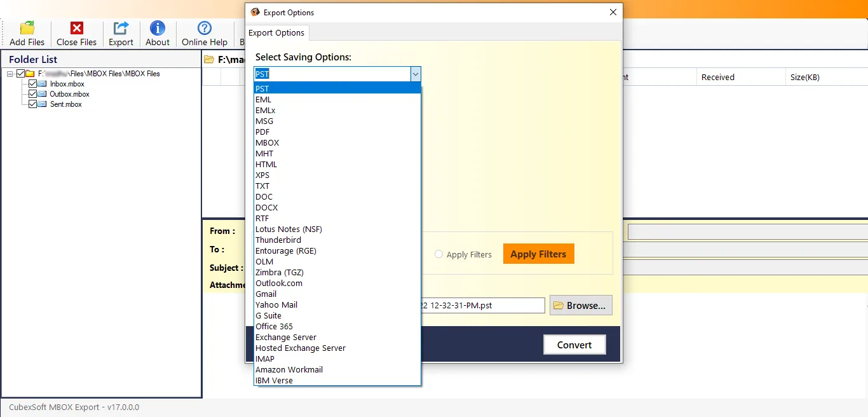
Task: Click the Outbox.mbox mail icon
Action: [43, 94]
